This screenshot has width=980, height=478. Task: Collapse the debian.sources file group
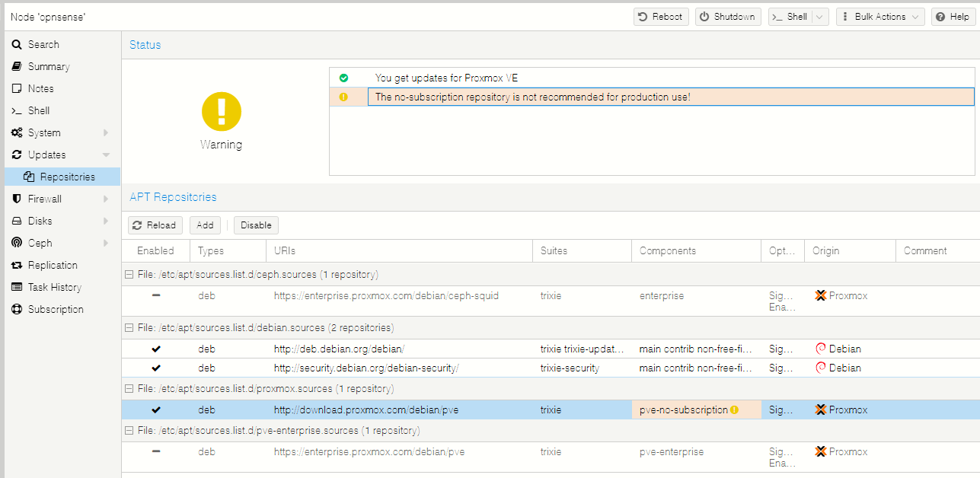click(128, 328)
